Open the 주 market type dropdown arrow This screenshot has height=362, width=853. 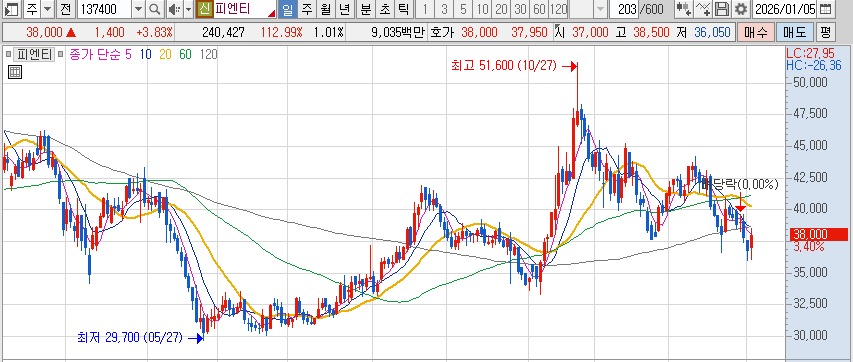tap(48, 9)
